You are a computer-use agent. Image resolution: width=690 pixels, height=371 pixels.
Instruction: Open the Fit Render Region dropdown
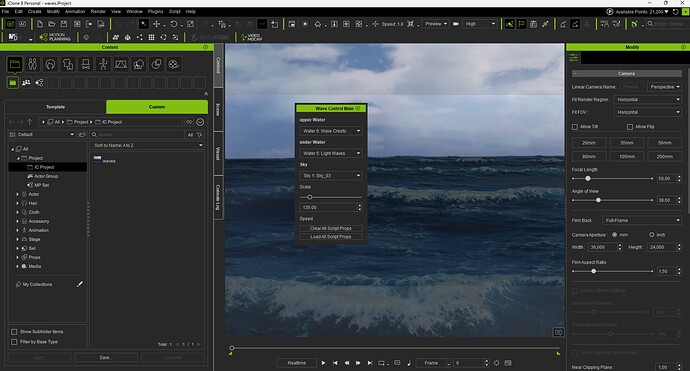(x=648, y=99)
